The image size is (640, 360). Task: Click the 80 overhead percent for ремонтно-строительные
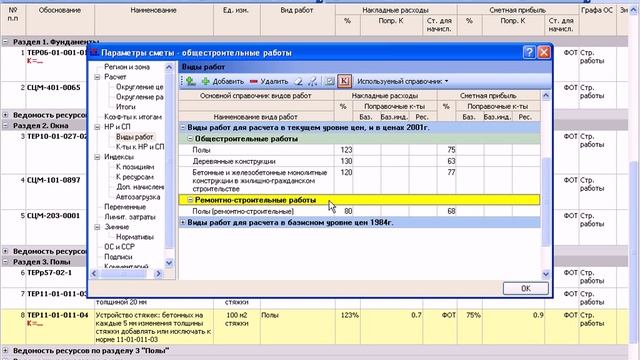coord(348,211)
